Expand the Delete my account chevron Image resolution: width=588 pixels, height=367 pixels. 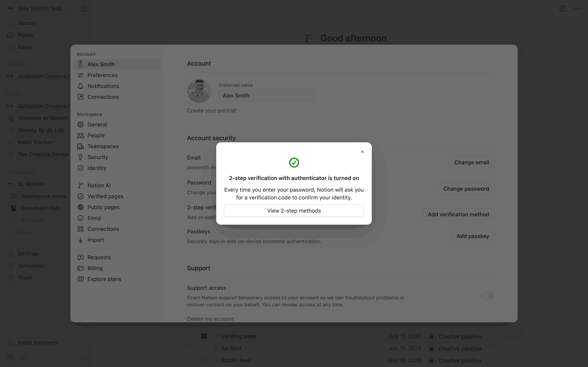pos(490,321)
